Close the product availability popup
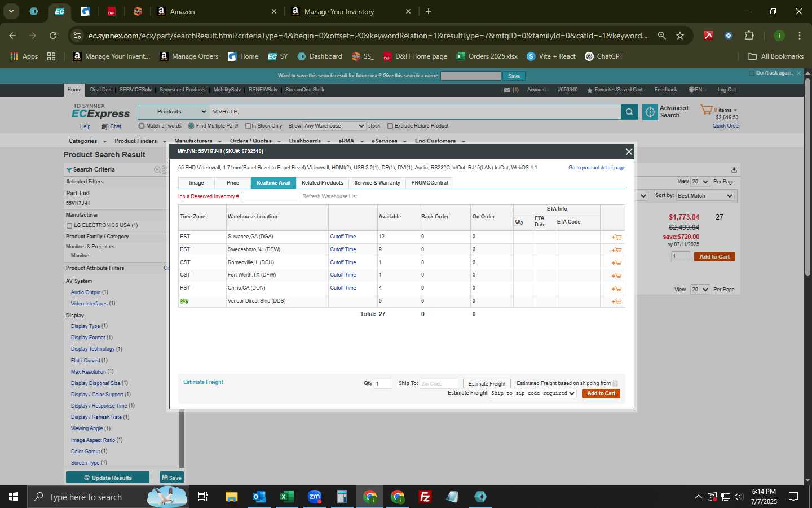 629,151
